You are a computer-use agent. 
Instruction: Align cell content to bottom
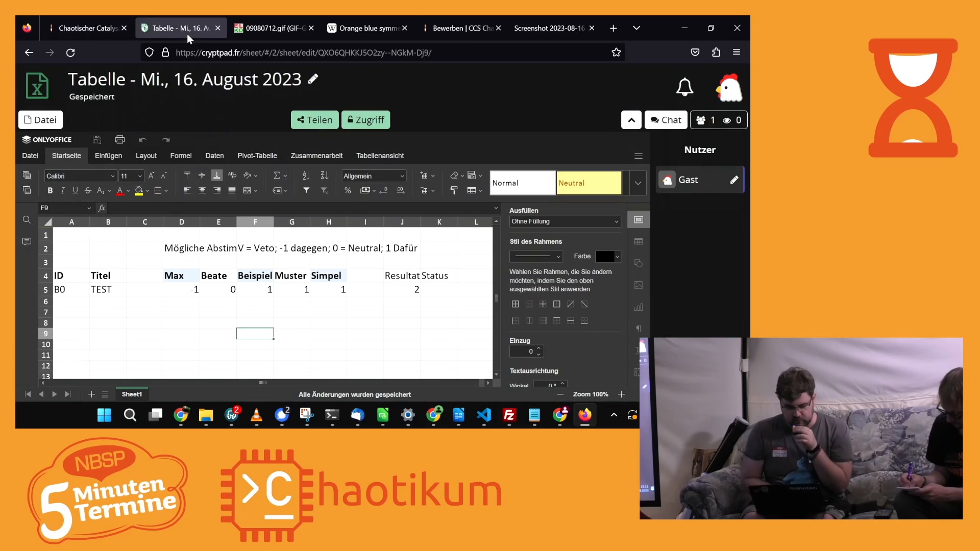(217, 176)
